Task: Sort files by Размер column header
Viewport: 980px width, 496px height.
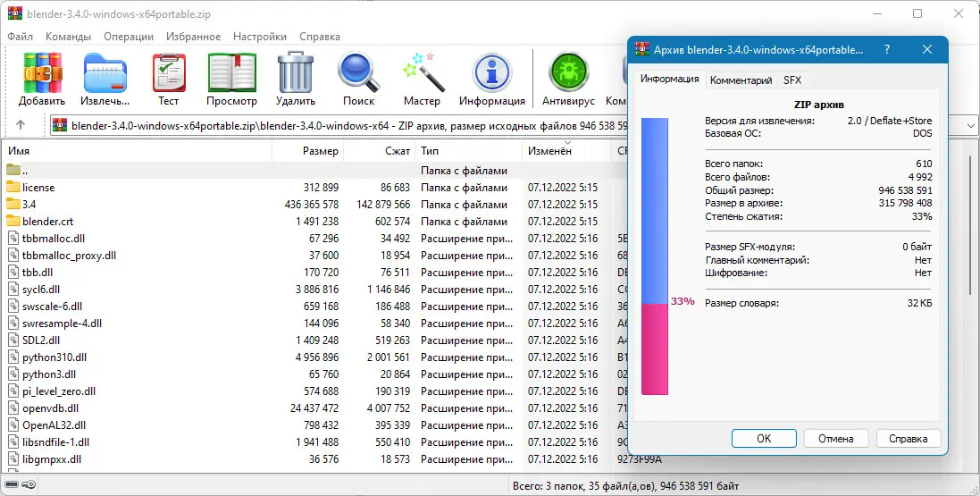Action: tap(308, 151)
